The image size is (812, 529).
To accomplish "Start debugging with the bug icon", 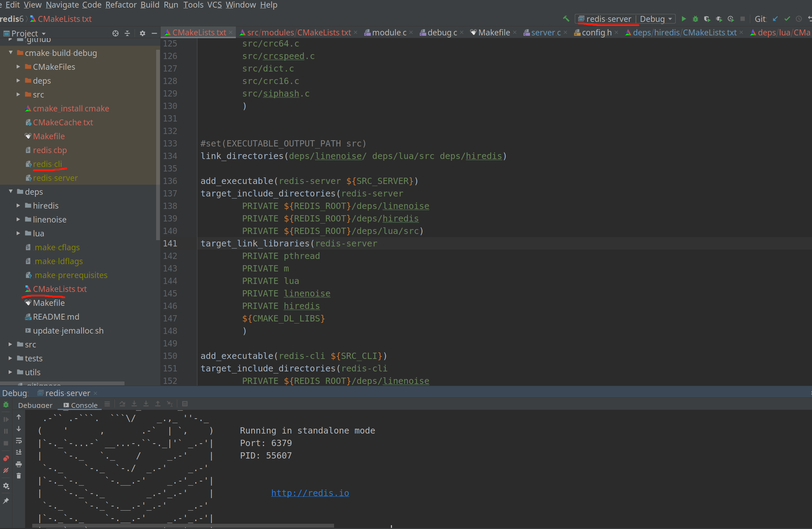I will tap(695, 19).
